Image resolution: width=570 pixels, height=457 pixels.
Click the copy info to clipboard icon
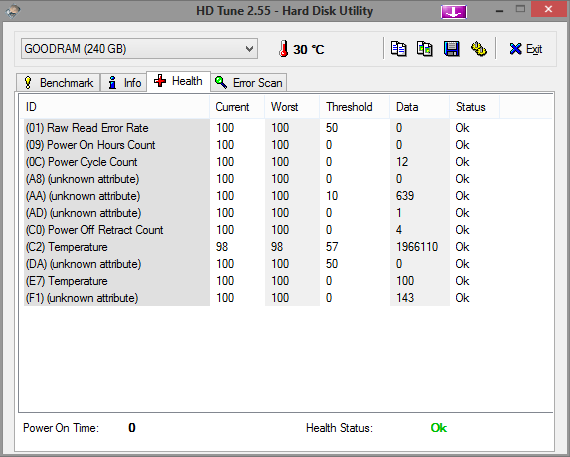tap(398, 49)
